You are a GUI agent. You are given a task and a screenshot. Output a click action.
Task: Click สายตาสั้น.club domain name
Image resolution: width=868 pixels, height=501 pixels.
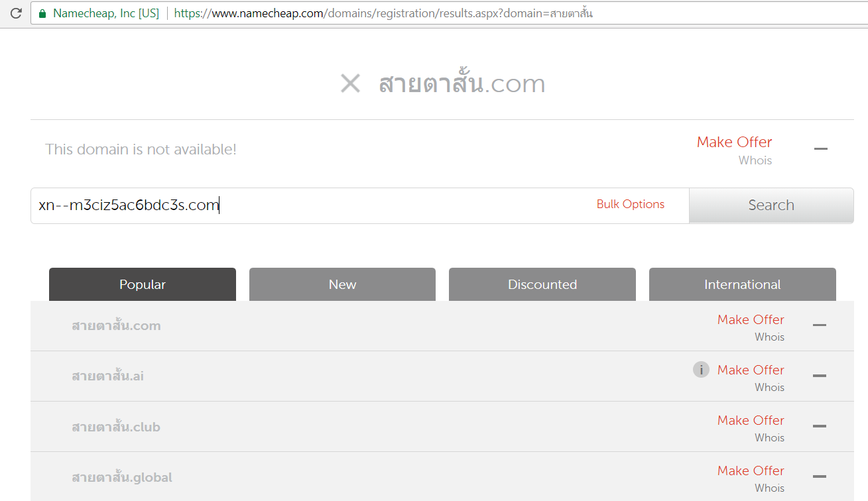tap(116, 427)
